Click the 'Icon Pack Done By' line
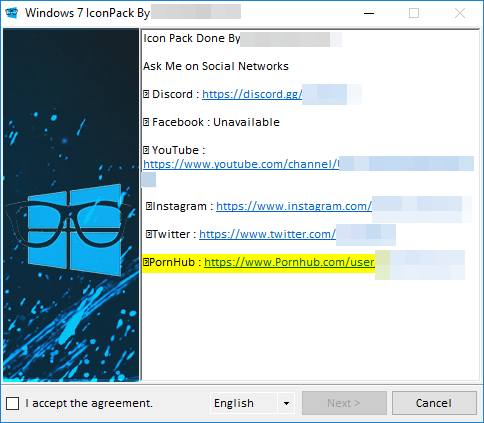Screen dimensions: 484x423 192,38
